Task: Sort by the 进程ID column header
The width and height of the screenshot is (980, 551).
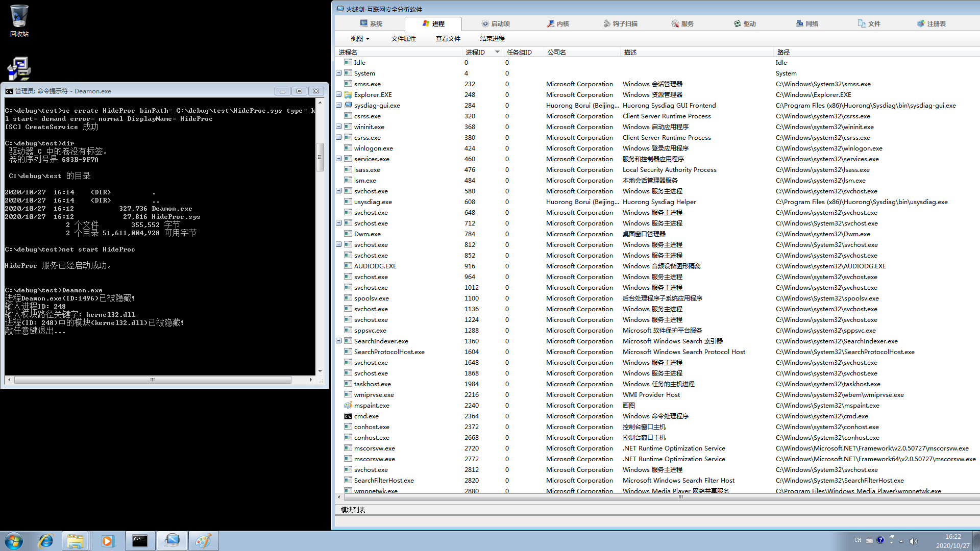Action: pyautogui.click(x=475, y=52)
